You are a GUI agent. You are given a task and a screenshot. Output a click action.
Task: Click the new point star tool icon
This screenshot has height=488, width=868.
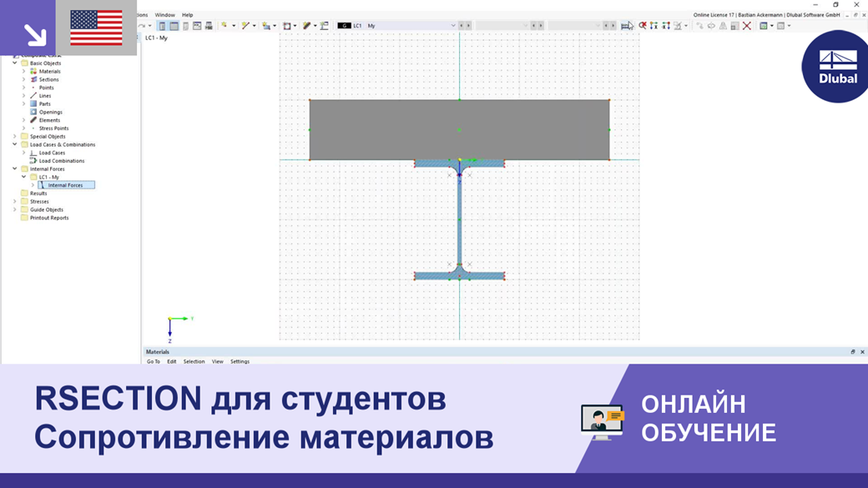[x=225, y=26]
